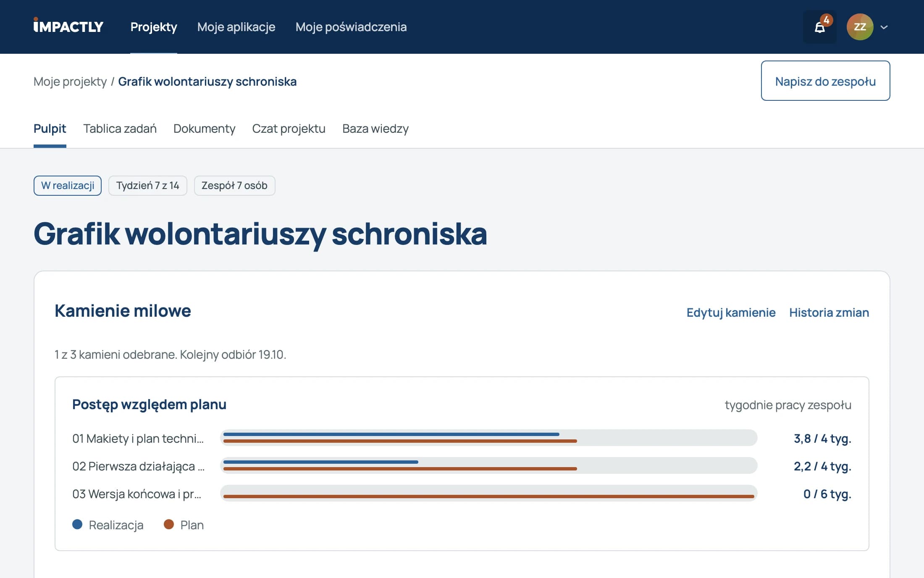Click the 'Kamienie milowe' heading
This screenshot has height=578, width=924.
[123, 311]
